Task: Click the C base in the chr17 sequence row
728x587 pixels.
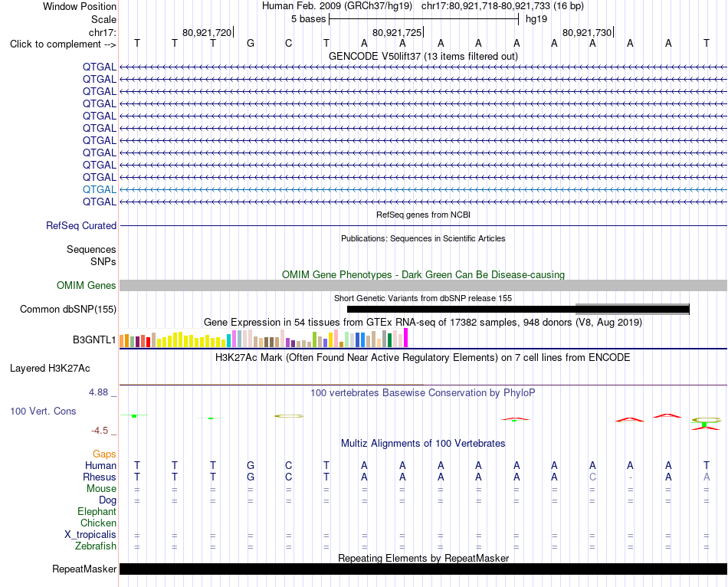Action: tap(289, 44)
